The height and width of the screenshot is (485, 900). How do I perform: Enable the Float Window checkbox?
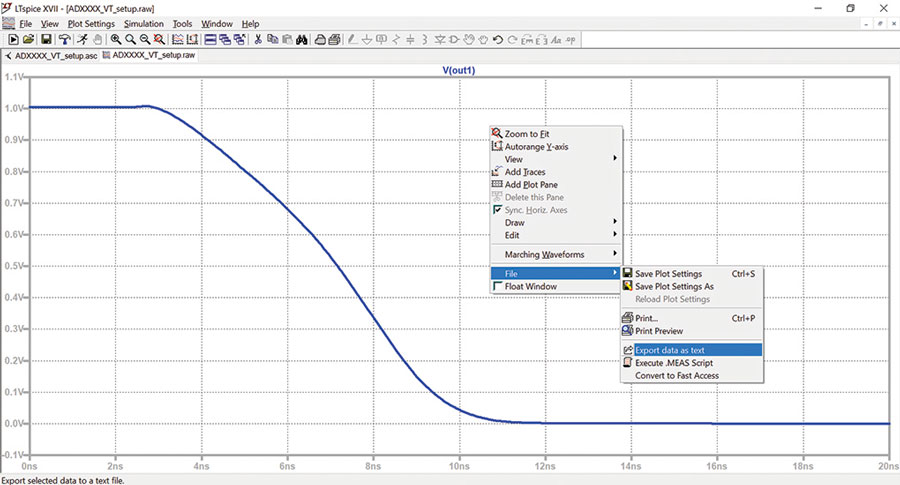(497, 286)
